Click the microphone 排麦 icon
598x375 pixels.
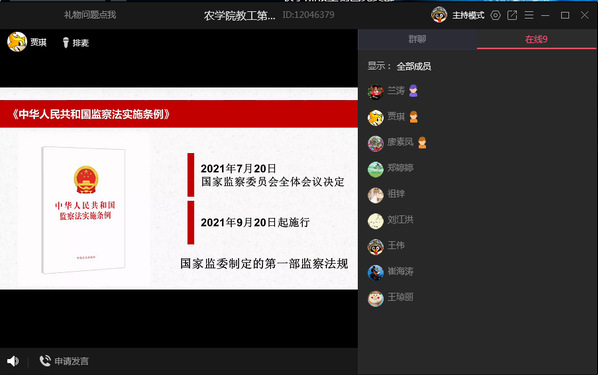coord(66,43)
